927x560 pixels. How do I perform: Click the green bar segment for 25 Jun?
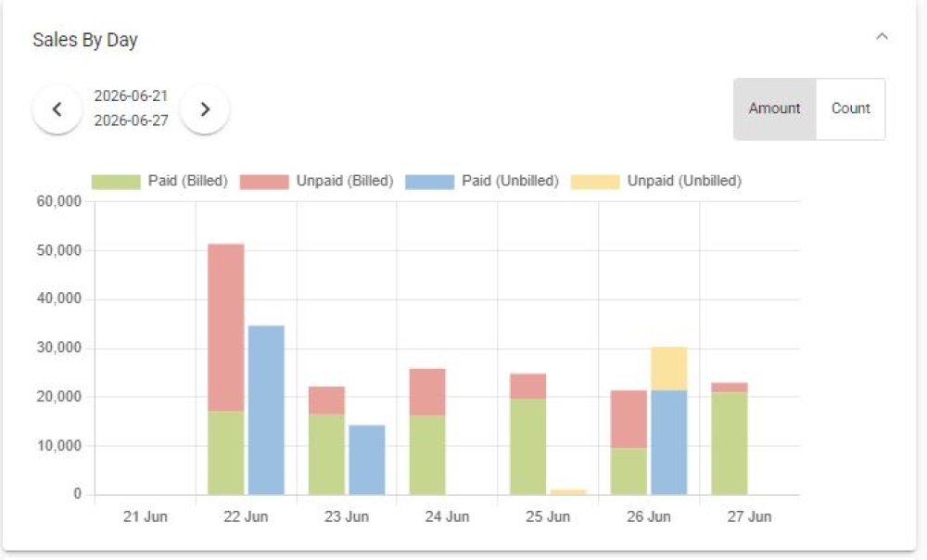tap(528, 447)
